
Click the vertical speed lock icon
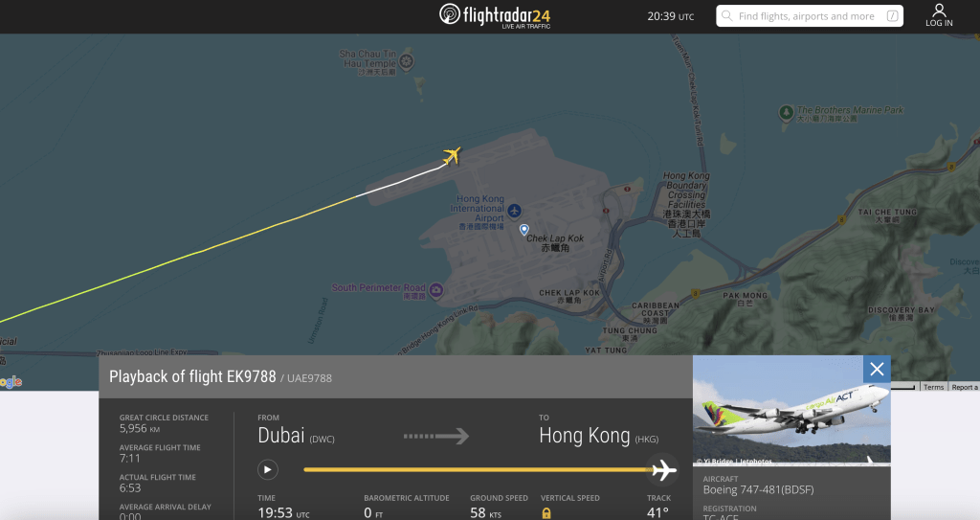click(546, 513)
